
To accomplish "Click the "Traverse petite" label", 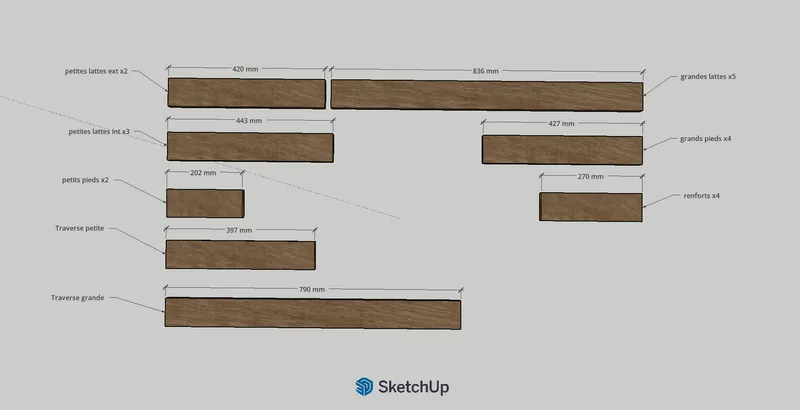I will 80,228.
